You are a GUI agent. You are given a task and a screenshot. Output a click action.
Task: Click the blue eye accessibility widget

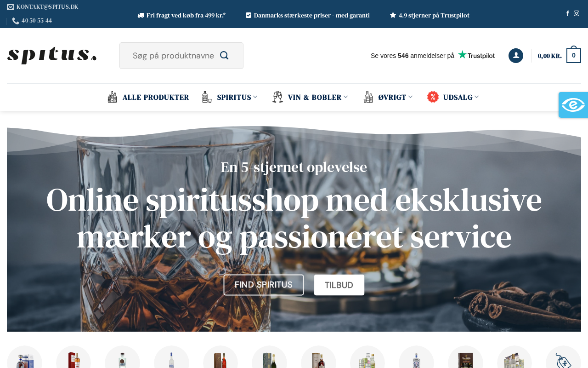(573, 105)
